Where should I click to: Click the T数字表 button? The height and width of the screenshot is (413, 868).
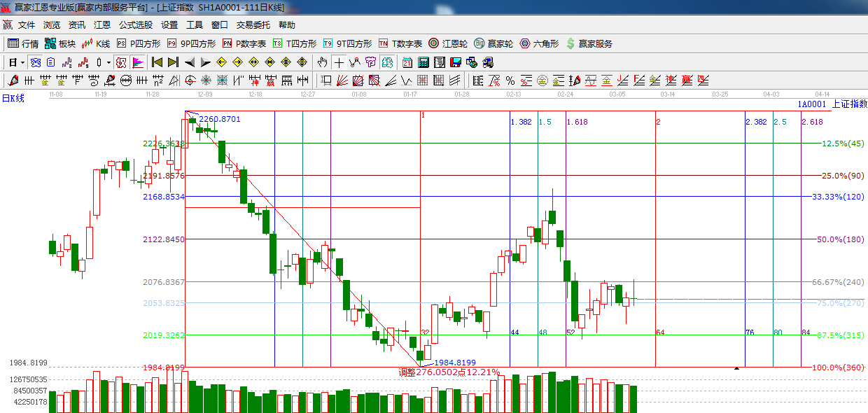click(400, 43)
